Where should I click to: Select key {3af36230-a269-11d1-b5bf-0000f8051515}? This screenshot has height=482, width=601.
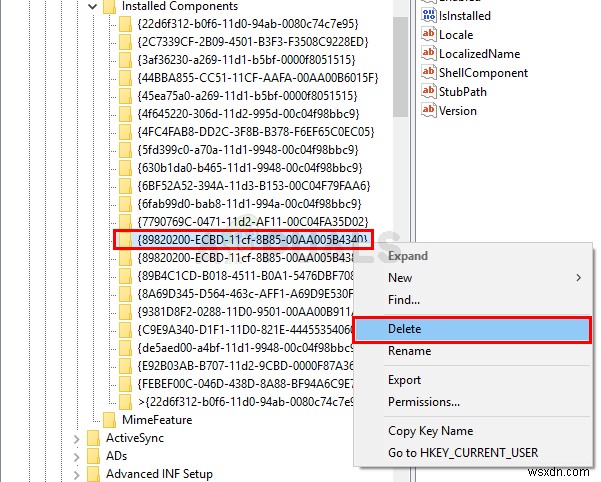point(246,60)
